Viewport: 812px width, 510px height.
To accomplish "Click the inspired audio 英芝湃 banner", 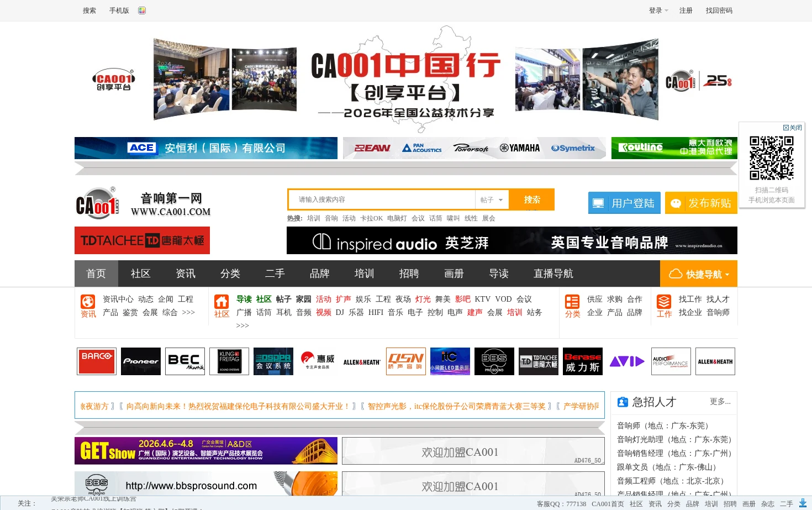I will pyautogui.click(x=512, y=240).
